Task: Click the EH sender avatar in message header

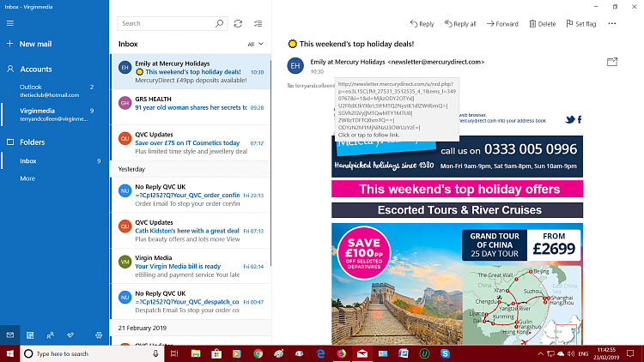Action: (295, 66)
